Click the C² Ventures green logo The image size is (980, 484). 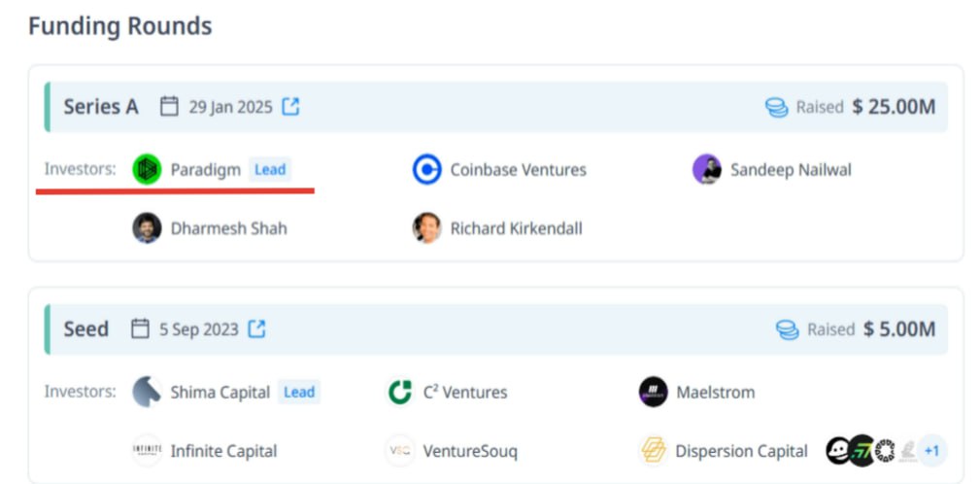click(400, 392)
